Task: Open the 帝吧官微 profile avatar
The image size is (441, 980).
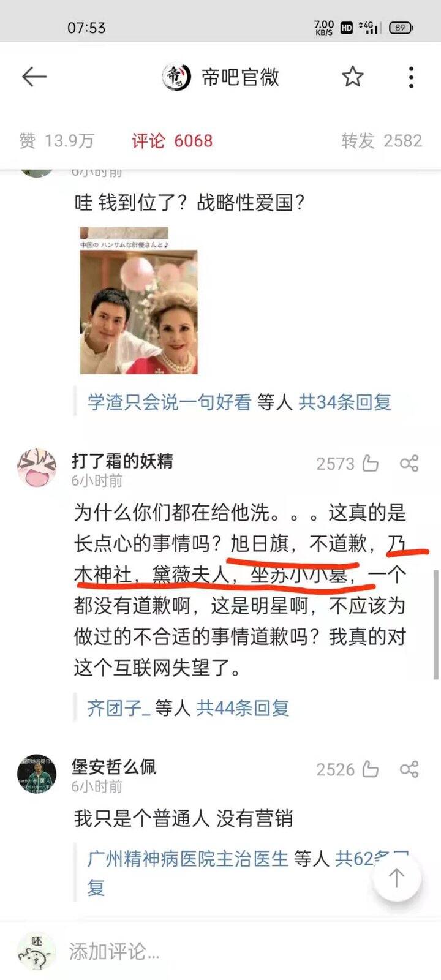Action: (177, 77)
